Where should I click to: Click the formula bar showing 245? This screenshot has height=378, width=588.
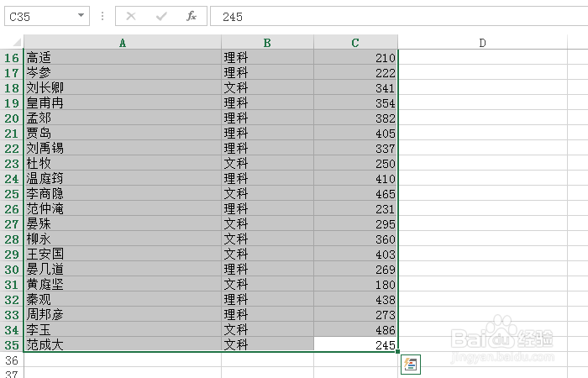399,16
